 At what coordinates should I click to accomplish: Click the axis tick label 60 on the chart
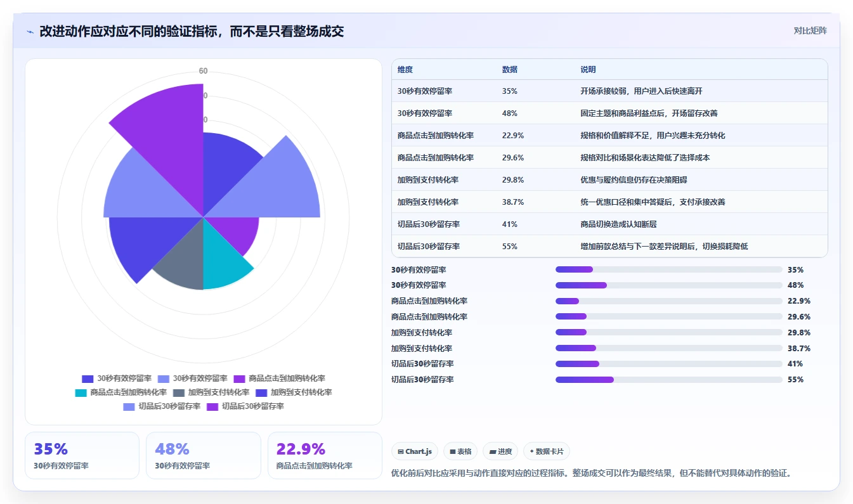coord(203,71)
